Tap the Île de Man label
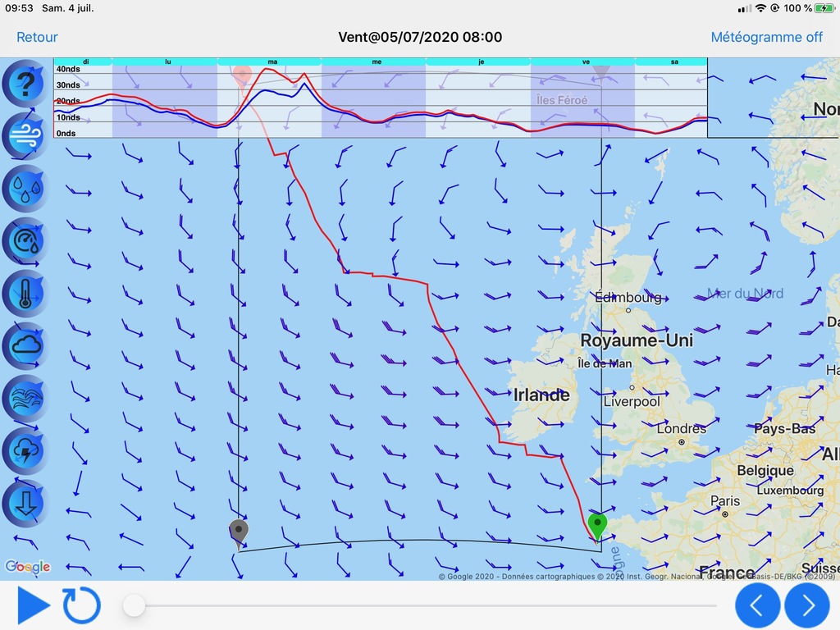Image resolution: width=840 pixels, height=630 pixels. 605,363
